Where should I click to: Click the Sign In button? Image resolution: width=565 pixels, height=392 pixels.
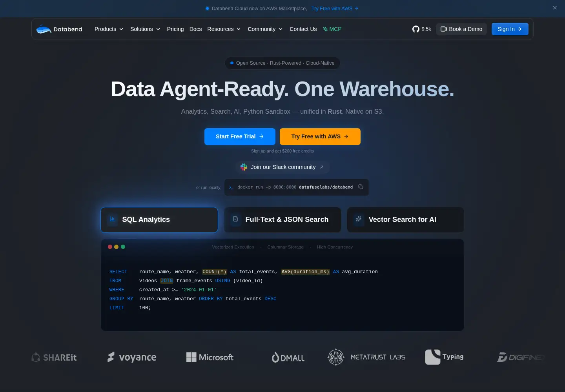(510, 29)
